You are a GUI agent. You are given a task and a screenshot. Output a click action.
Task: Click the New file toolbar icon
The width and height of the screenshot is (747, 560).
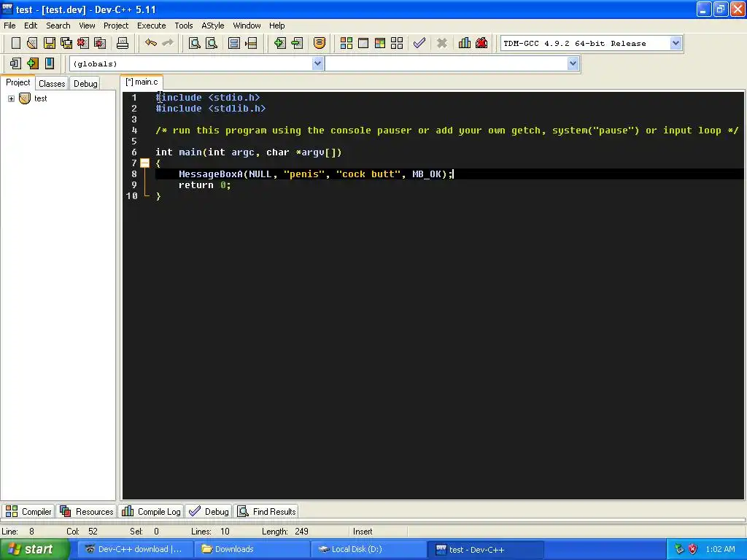click(16, 43)
